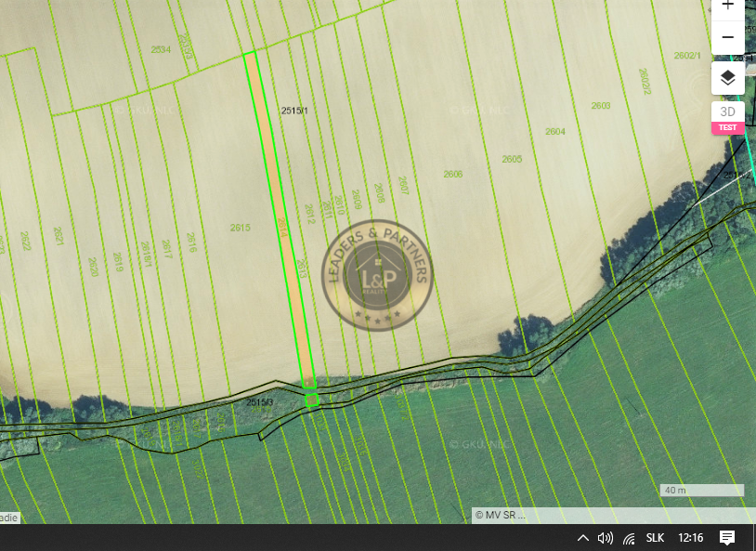This screenshot has height=551, width=756.
Task: Open the map layers selector
Action: 727,78
